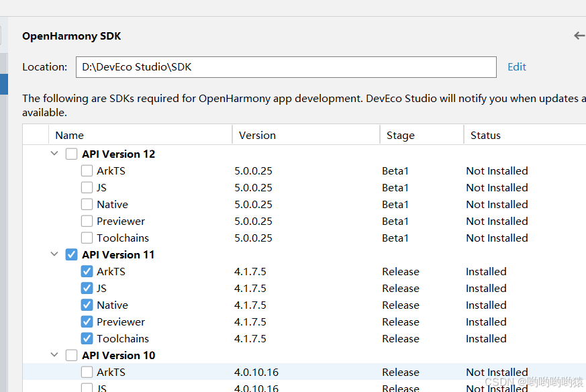Image resolution: width=586 pixels, height=392 pixels.
Task: Click the SDK Location text field
Action: click(285, 67)
